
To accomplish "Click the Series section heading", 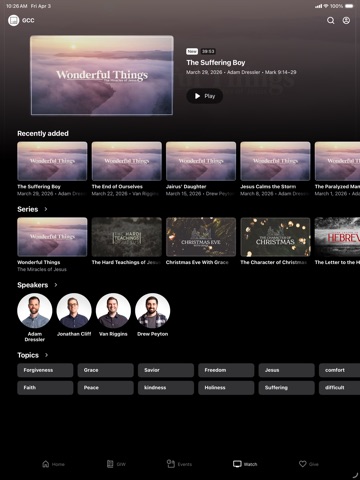I will [x=28, y=209].
